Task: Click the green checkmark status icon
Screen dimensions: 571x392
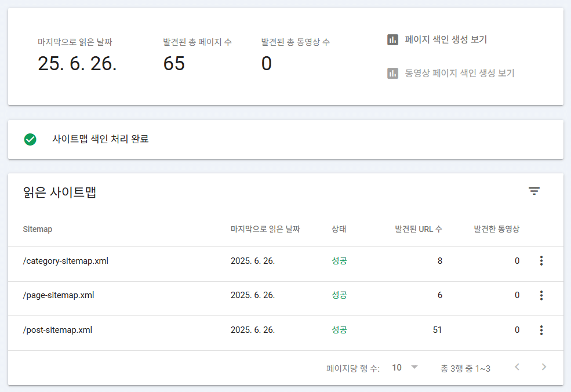Action: point(30,139)
